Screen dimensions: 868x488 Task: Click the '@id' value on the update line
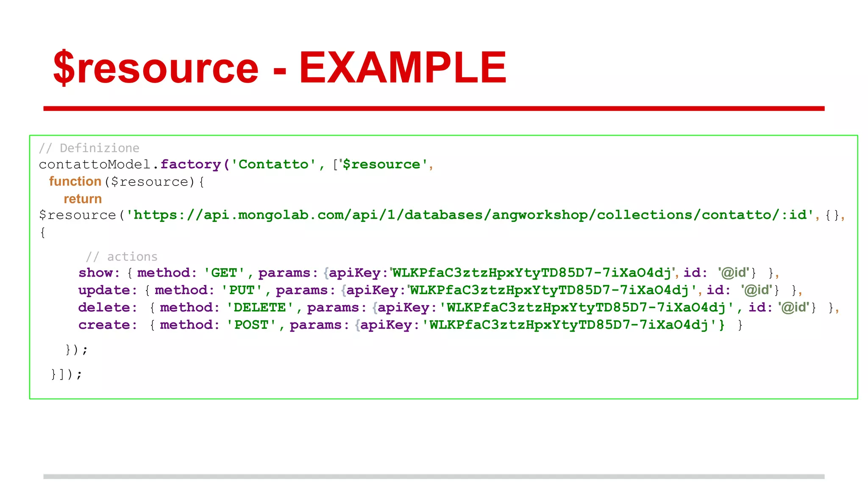pos(757,290)
